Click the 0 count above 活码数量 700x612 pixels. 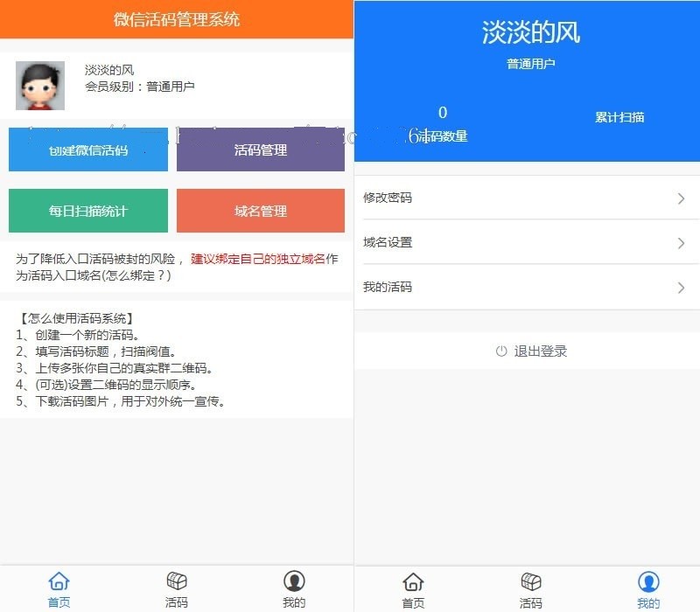pyautogui.click(x=443, y=113)
